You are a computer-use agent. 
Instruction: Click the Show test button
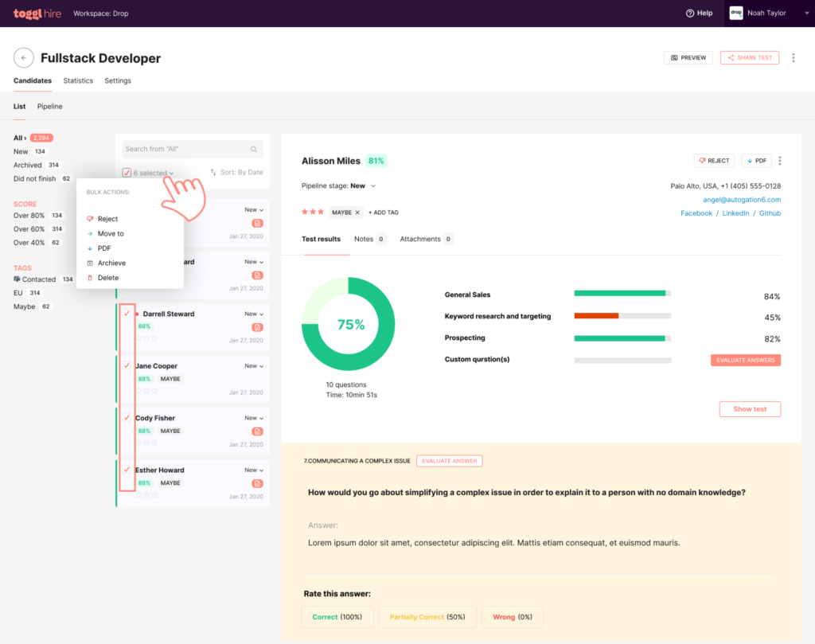click(750, 409)
